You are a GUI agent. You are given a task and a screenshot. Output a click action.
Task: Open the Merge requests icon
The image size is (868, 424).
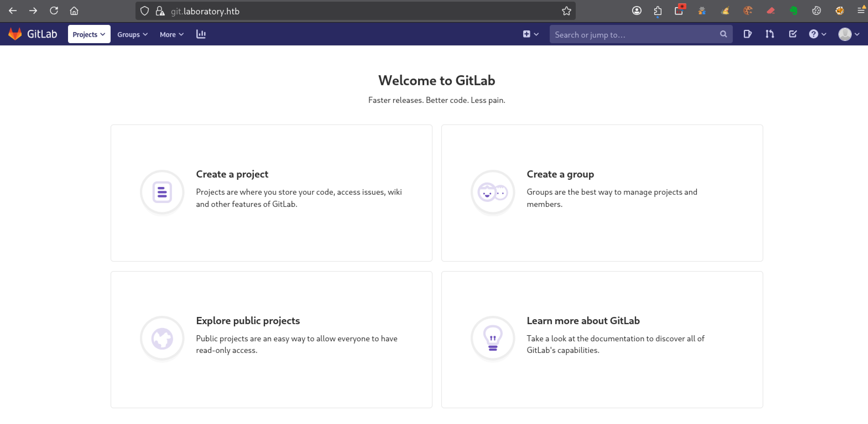770,34
